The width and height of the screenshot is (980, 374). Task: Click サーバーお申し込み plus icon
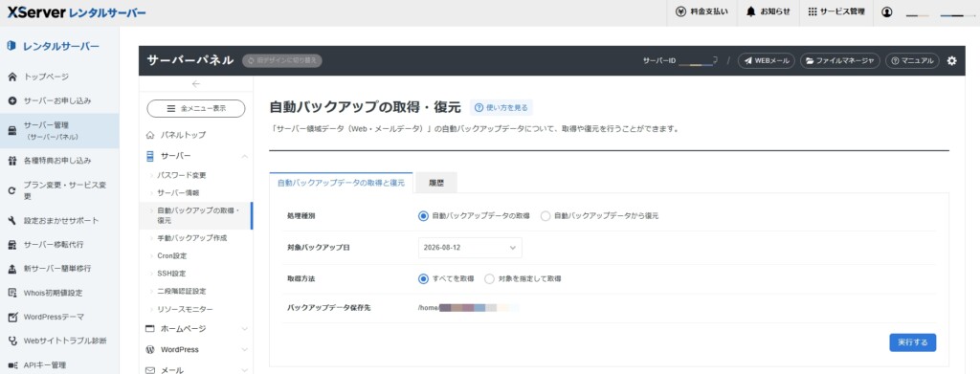[x=11, y=100]
